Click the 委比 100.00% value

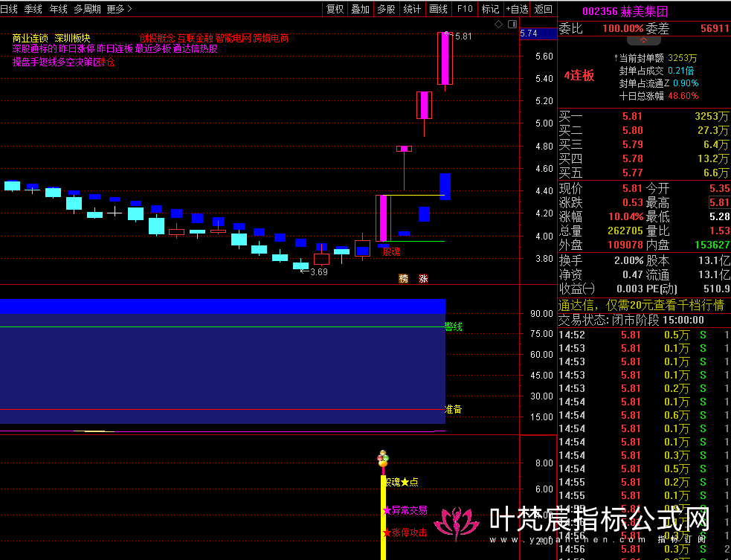click(623, 28)
